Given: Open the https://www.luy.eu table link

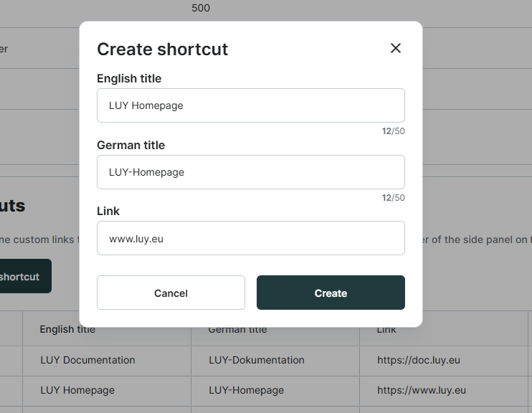Looking at the screenshot, I should (x=422, y=391).
